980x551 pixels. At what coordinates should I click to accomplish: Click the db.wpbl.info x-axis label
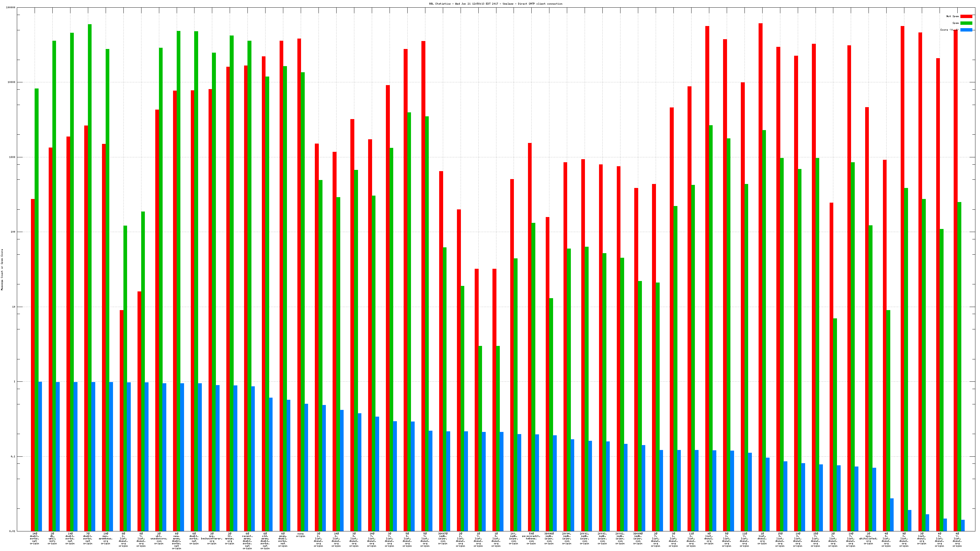coord(52,539)
